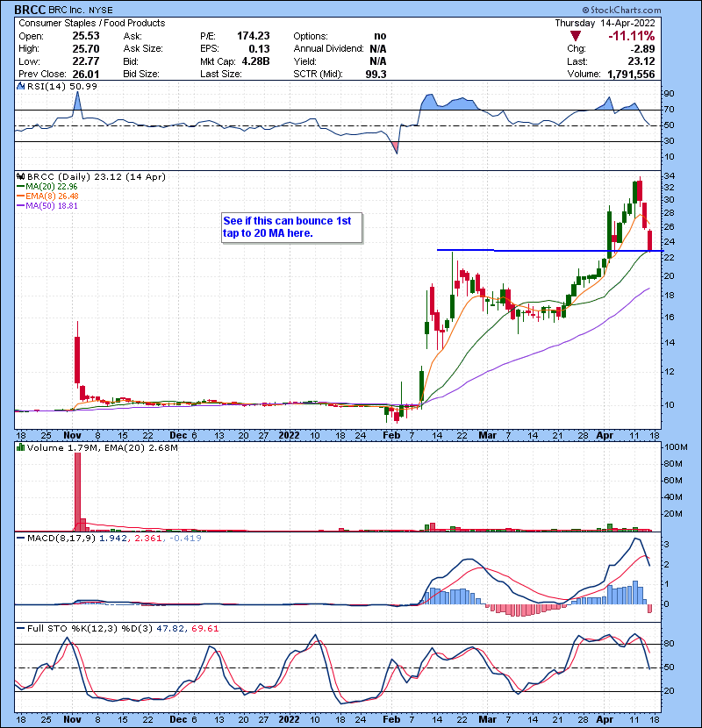702x728 pixels.
Task: Click the 'See if this can bounce' annotation
Action: pos(291,227)
